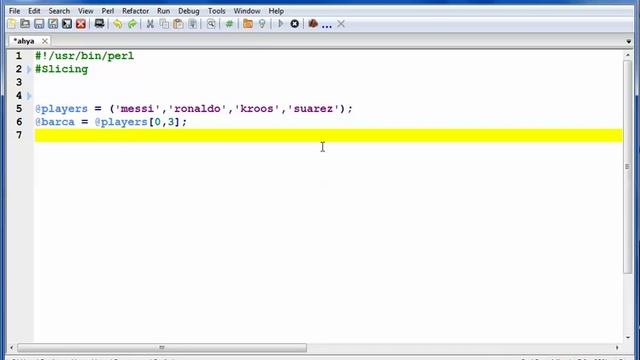Click the Save As icon

[x=53, y=24]
